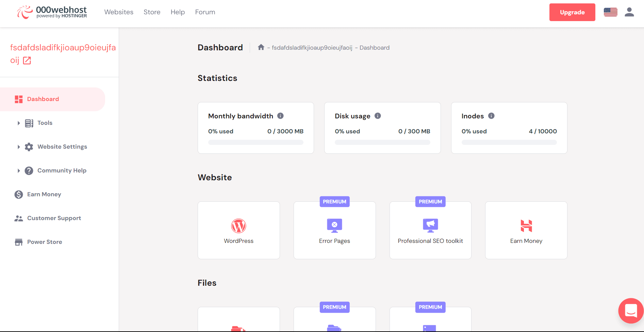The height and width of the screenshot is (332, 644).
Task: Open the Website Settings sidebar label
Action: click(62, 147)
